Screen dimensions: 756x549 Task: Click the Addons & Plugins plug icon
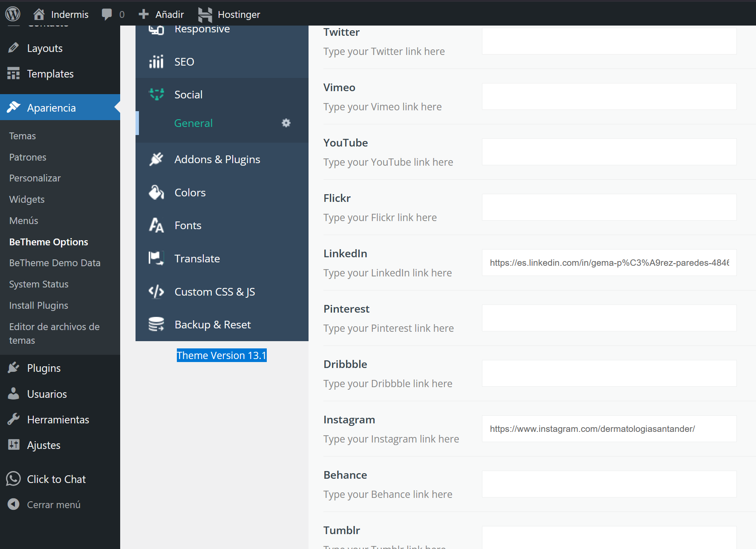pyautogui.click(x=156, y=159)
